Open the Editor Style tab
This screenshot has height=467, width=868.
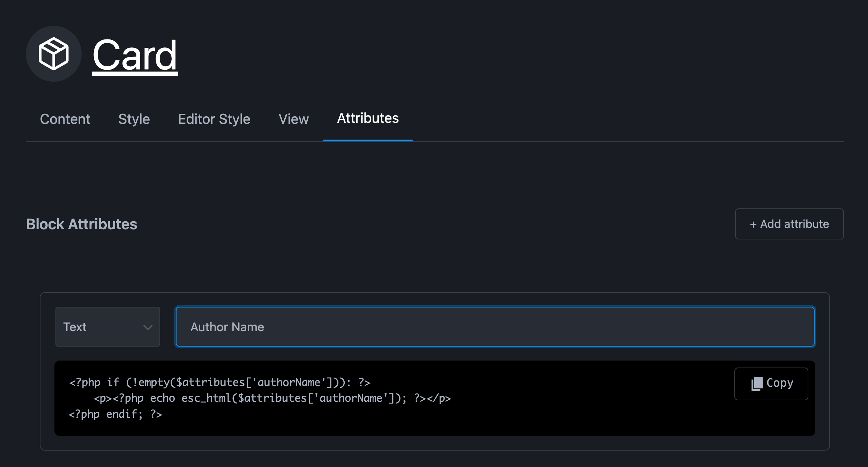point(214,119)
